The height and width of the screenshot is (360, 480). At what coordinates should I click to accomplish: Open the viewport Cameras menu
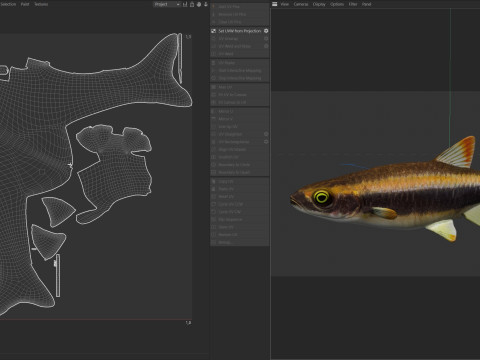pyautogui.click(x=301, y=4)
